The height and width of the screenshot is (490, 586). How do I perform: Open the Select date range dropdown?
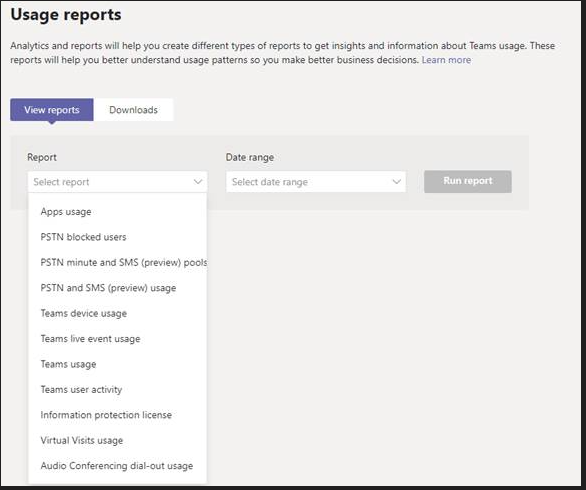click(x=316, y=182)
